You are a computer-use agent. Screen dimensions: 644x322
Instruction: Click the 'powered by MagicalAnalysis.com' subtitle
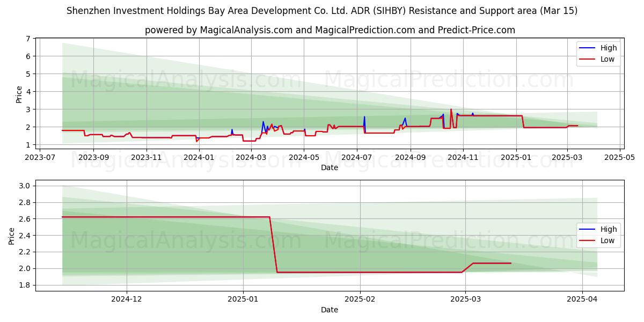(x=330, y=30)
